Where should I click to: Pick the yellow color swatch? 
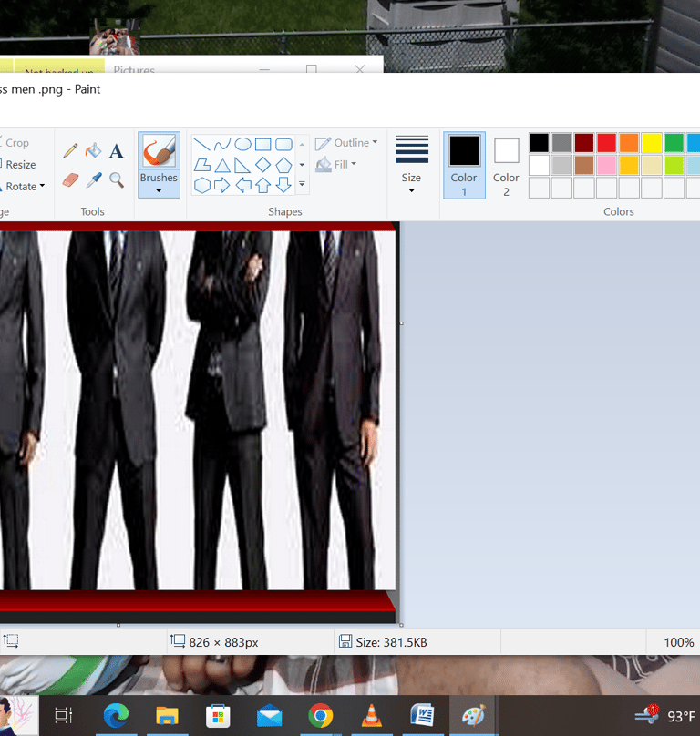pyautogui.click(x=652, y=143)
